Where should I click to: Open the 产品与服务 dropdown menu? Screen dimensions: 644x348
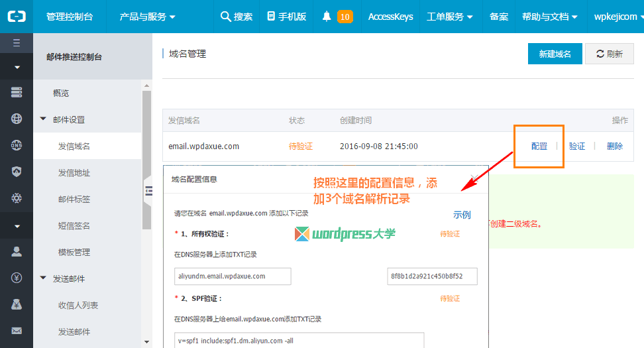(147, 17)
